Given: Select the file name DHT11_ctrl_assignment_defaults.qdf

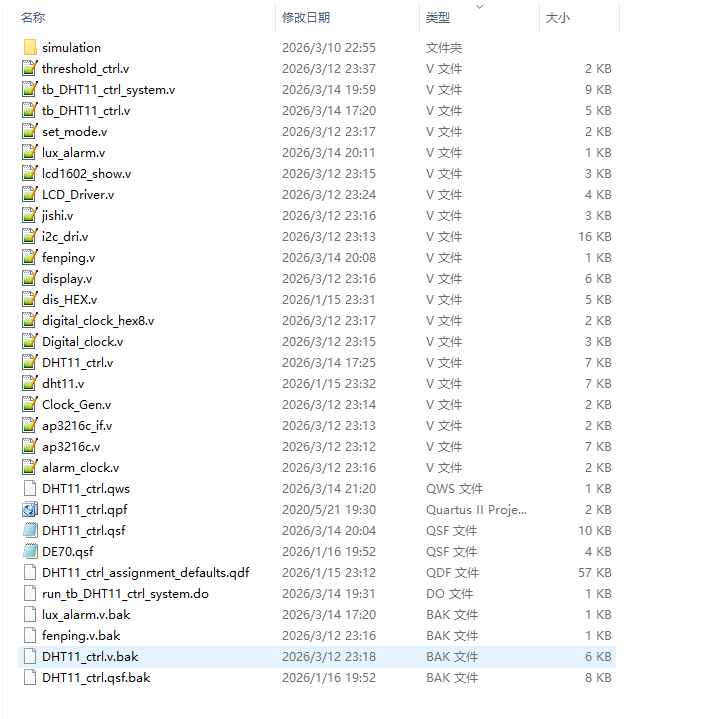Looking at the screenshot, I should point(146,572).
